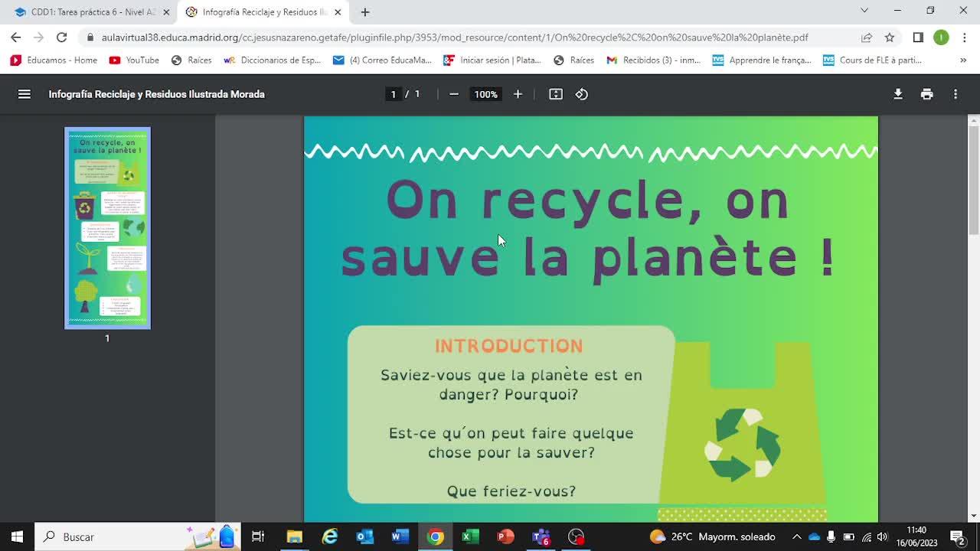The image size is (980, 551).
Task: Show hidden system tray icons
Action: (x=796, y=536)
